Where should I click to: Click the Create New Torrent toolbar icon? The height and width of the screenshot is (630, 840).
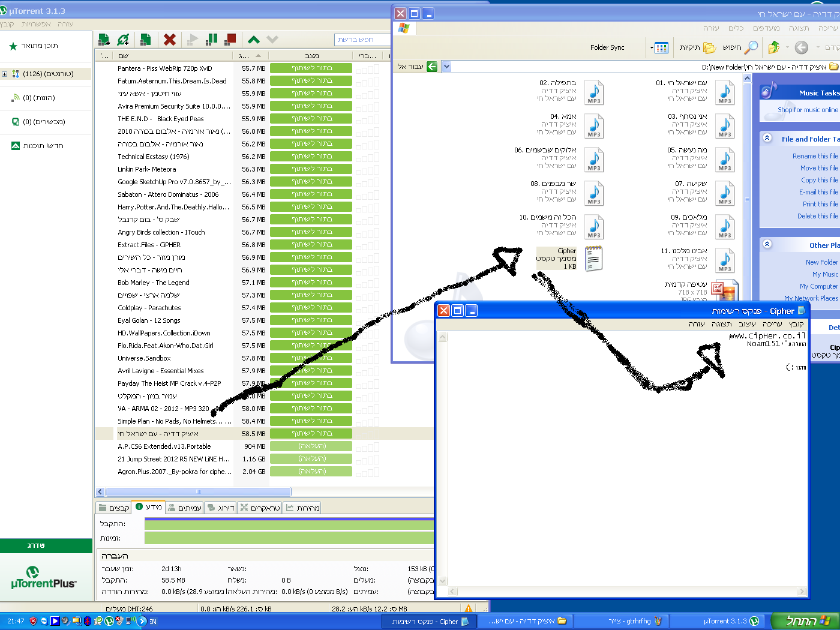point(145,40)
